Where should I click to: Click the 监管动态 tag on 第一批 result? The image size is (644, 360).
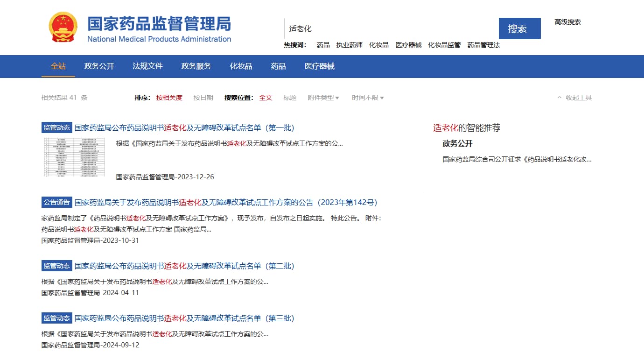[57, 128]
